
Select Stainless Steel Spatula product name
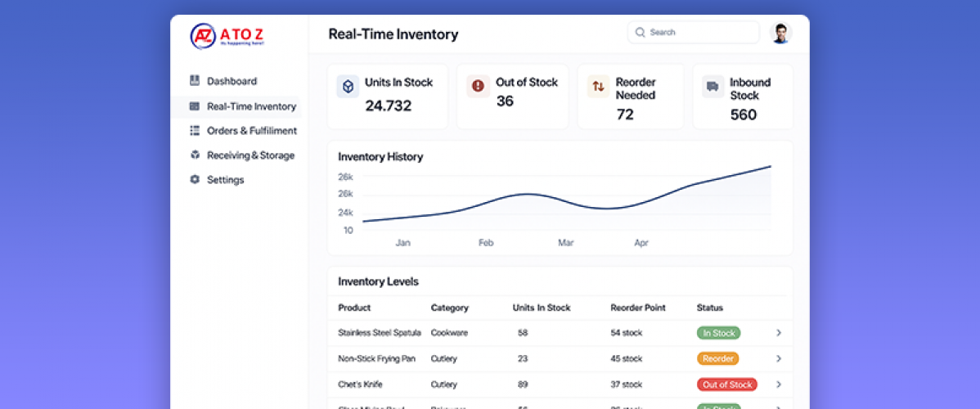(x=380, y=333)
